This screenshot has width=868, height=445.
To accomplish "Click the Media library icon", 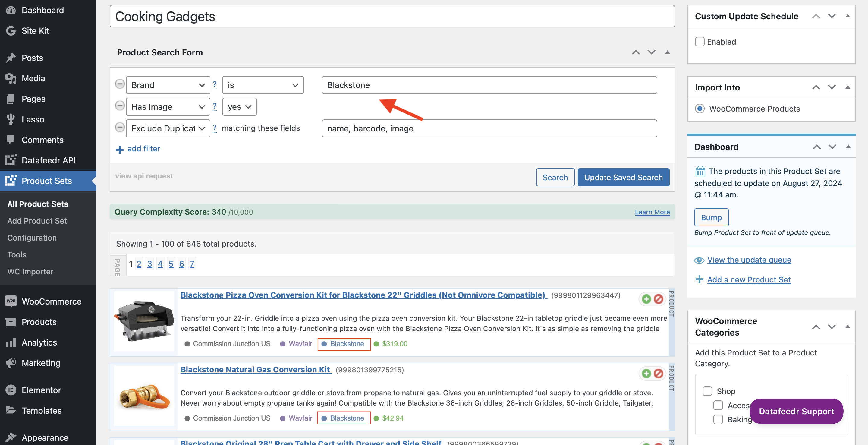I will pos(11,78).
